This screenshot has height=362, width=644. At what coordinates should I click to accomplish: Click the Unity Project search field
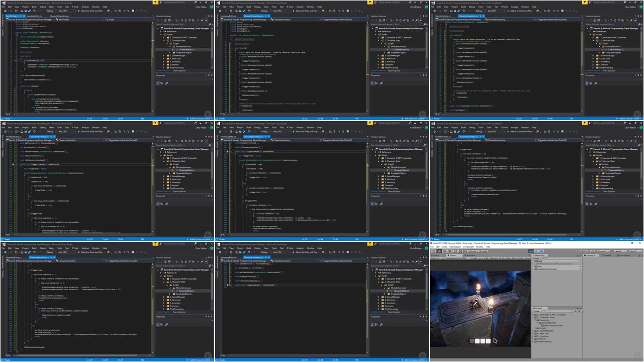coord(558,311)
